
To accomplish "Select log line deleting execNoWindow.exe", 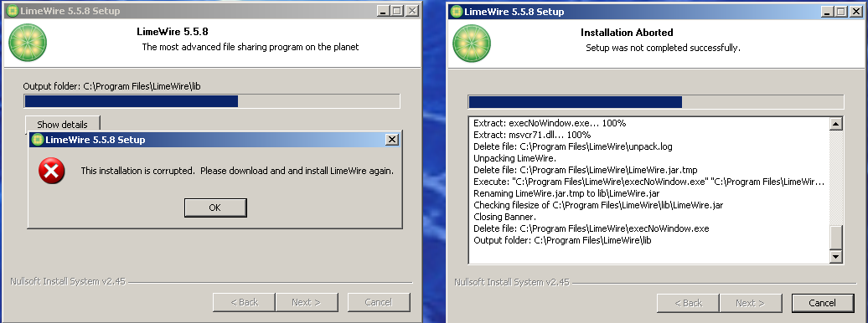I will [x=592, y=228].
